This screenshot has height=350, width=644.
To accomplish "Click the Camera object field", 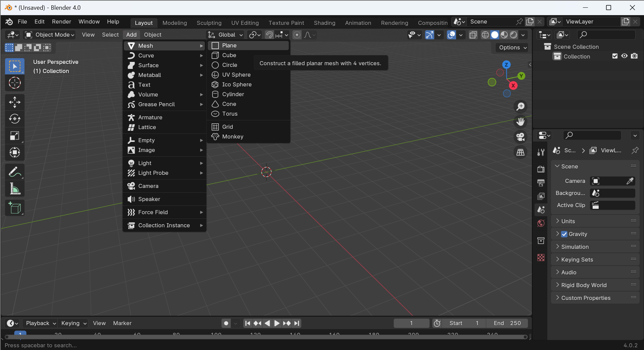I will coord(613,181).
